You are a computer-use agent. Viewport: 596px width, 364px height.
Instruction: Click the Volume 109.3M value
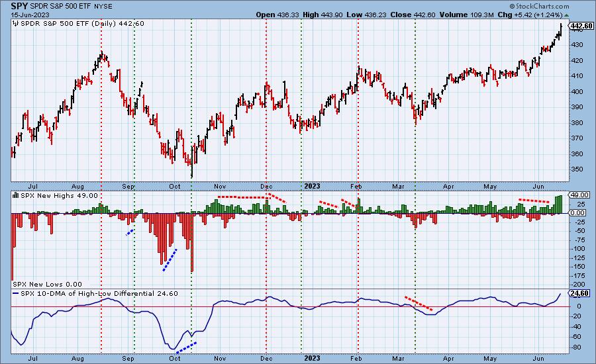466,15
